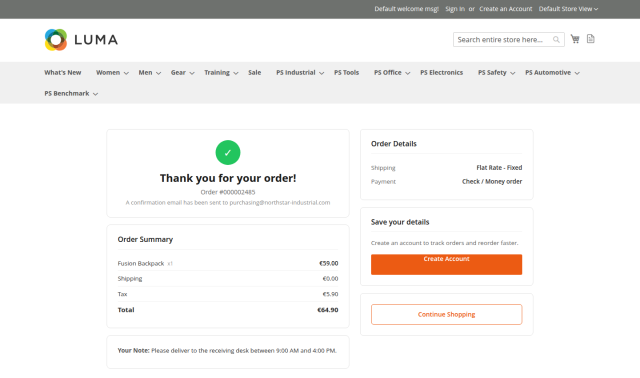Viewport: 640px width, 378px height.
Task: Click the €5.90 tax amount
Action: click(330, 294)
